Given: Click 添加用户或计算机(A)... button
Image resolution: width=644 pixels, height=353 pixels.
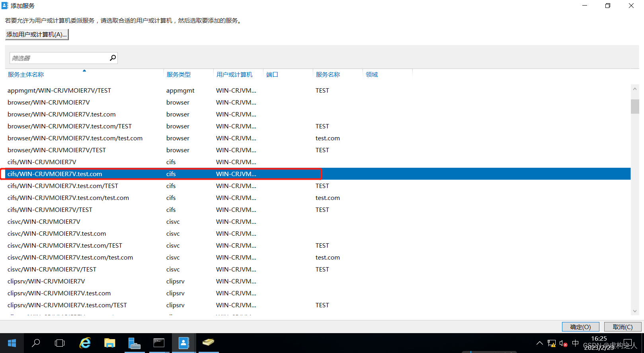Looking at the screenshot, I should [37, 35].
